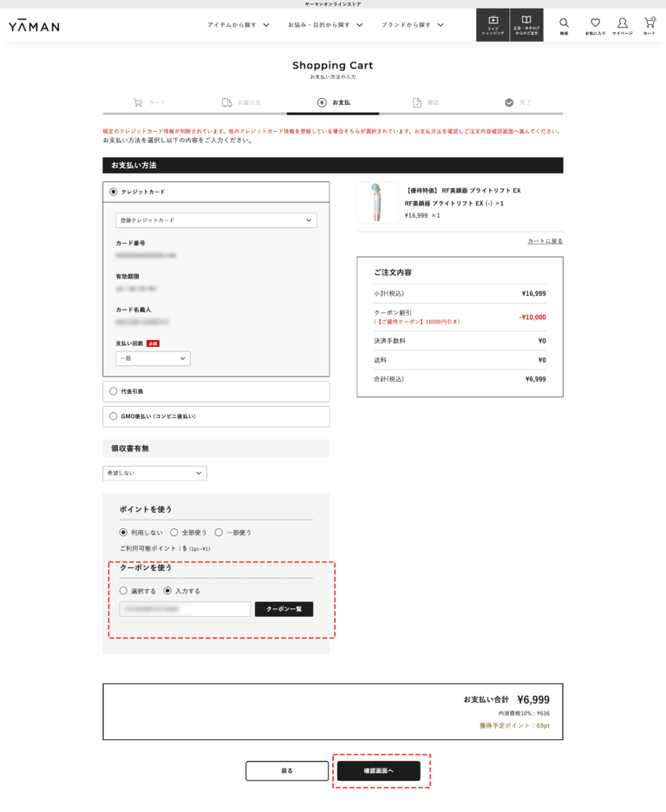
Task: Click the coupon code input field
Action: coord(185,609)
